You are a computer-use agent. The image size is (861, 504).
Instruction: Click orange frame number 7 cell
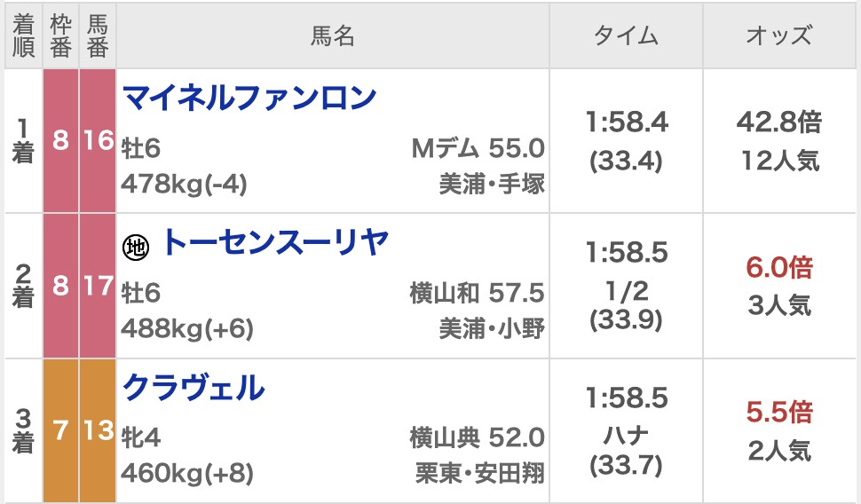tap(60, 430)
